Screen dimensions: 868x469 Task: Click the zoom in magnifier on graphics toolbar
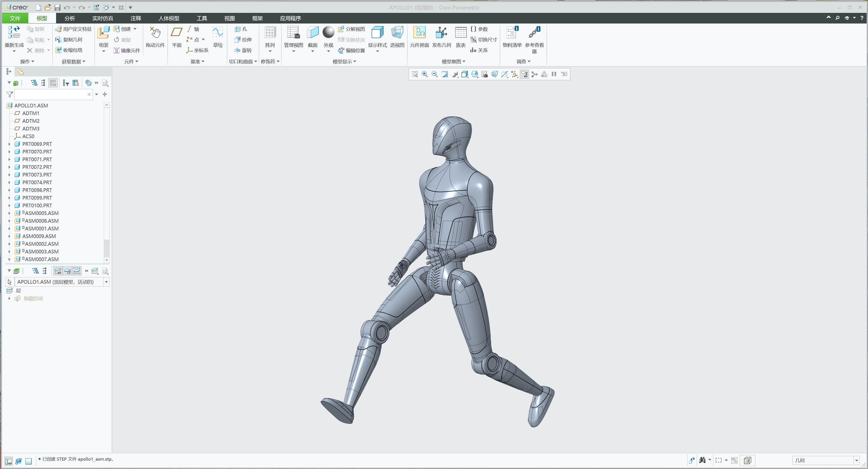click(x=425, y=74)
